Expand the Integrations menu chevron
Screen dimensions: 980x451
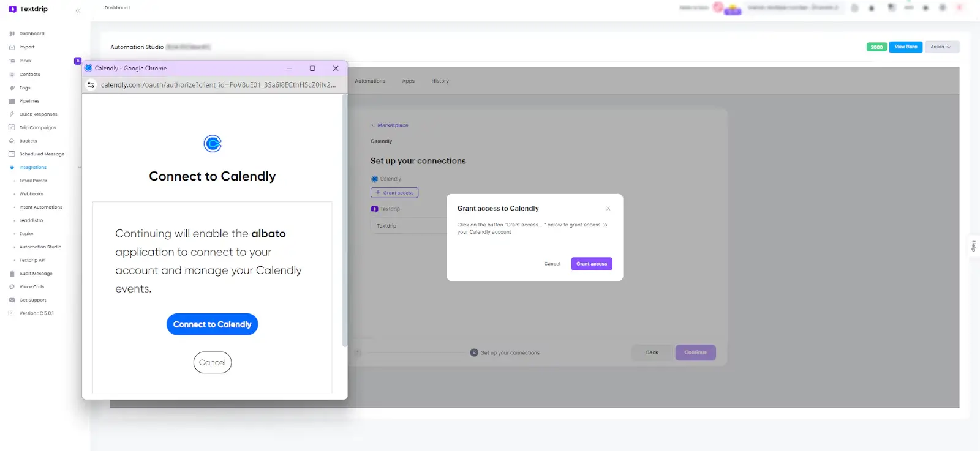pyautogui.click(x=80, y=168)
